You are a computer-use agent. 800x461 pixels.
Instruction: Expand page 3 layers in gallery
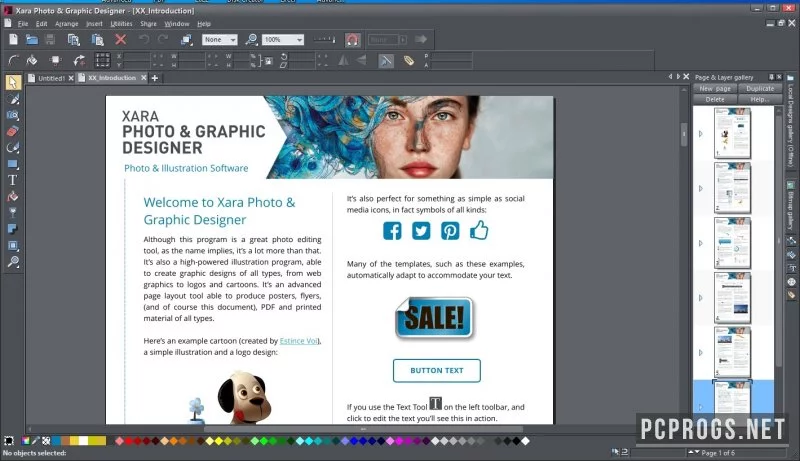click(701, 243)
